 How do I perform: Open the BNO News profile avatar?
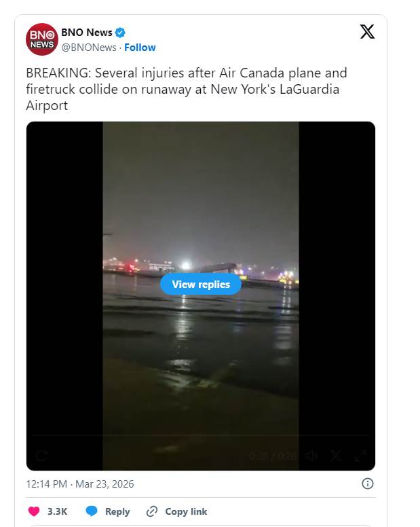pos(42,39)
